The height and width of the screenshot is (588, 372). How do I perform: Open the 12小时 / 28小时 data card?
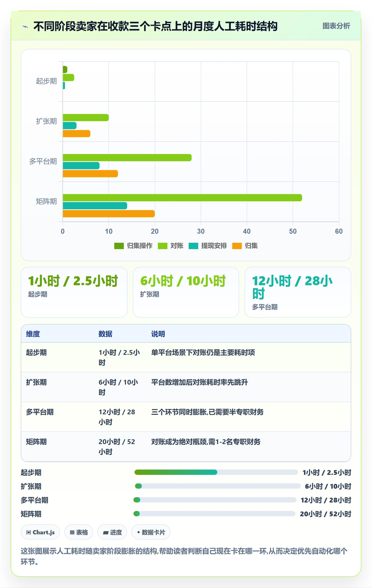click(x=298, y=292)
